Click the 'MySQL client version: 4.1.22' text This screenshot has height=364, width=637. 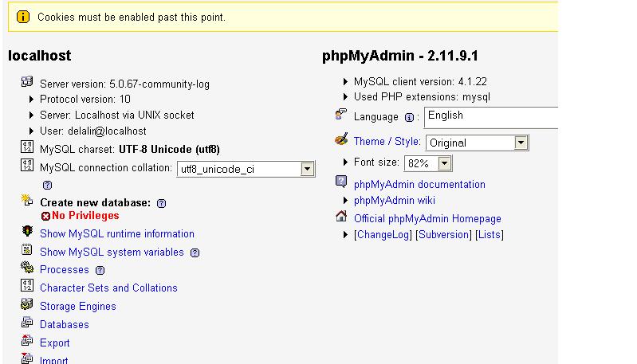(420, 82)
